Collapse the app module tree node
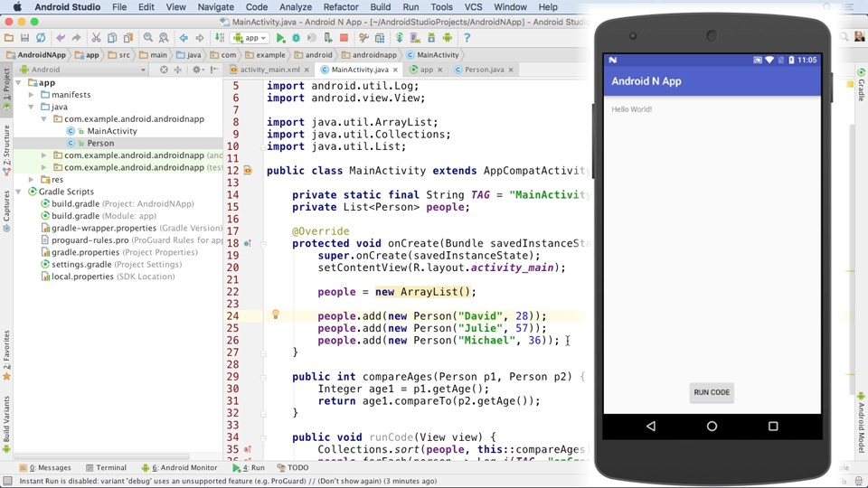The height and width of the screenshot is (488, 868). pyautogui.click(x=19, y=82)
